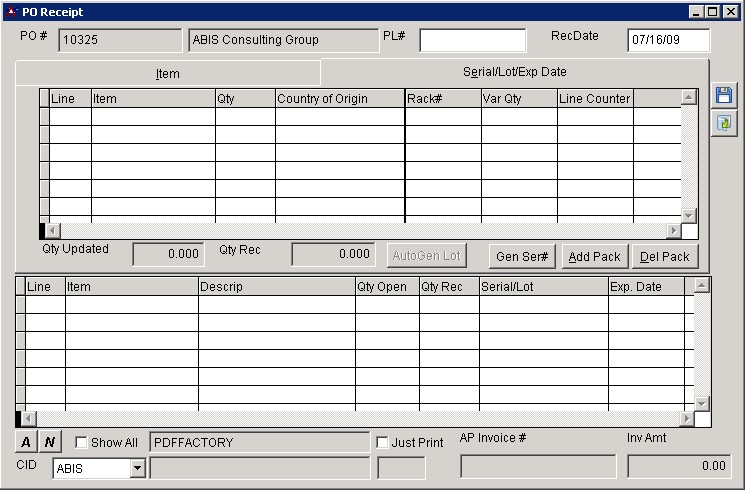The height and width of the screenshot is (490, 745).
Task: Click the save disk icon
Action: point(724,95)
